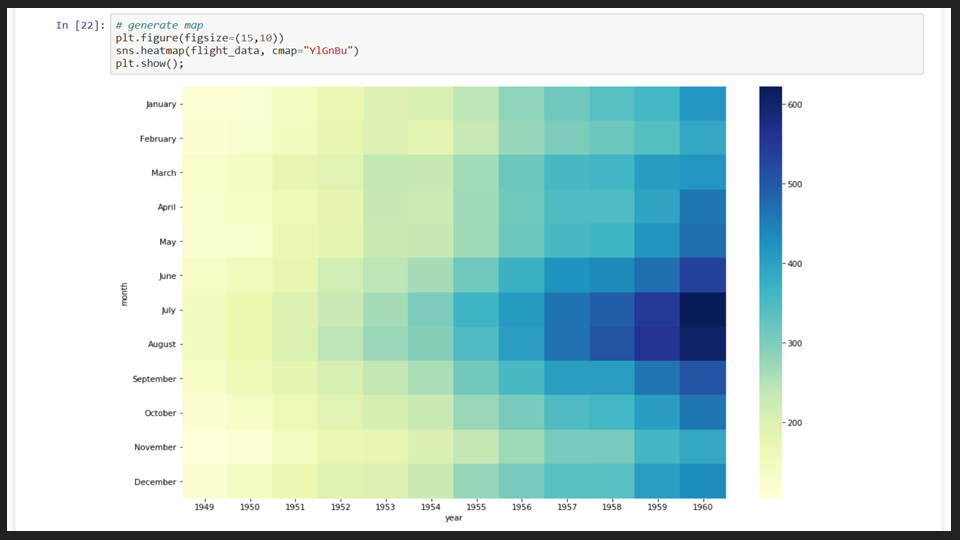Click the 1955 label on the x-axis
Screen dimensions: 960x540
(476, 507)
